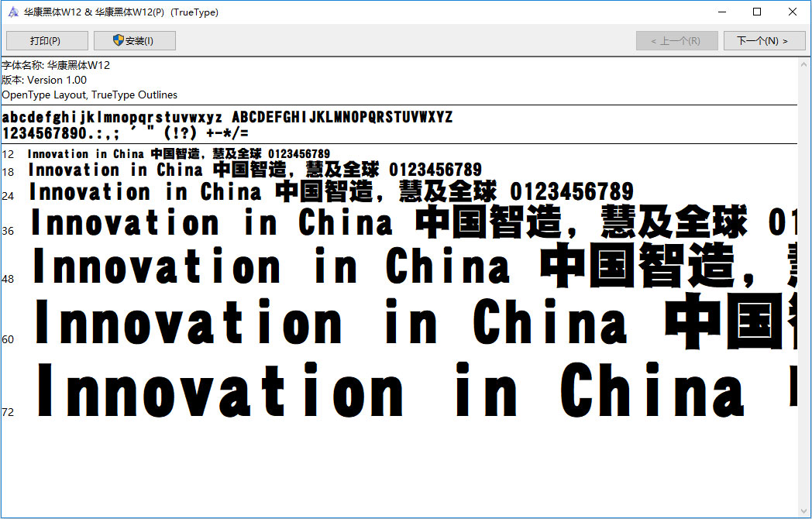Click the 48-point Innovation in China sample
Screen dimensions: 812x519
click(271, 267)
